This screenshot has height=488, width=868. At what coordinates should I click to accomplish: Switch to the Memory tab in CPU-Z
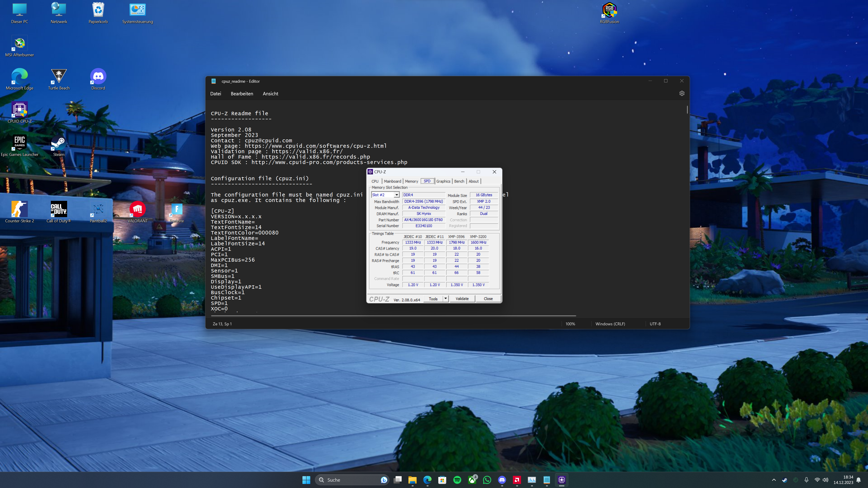[411, 181]
